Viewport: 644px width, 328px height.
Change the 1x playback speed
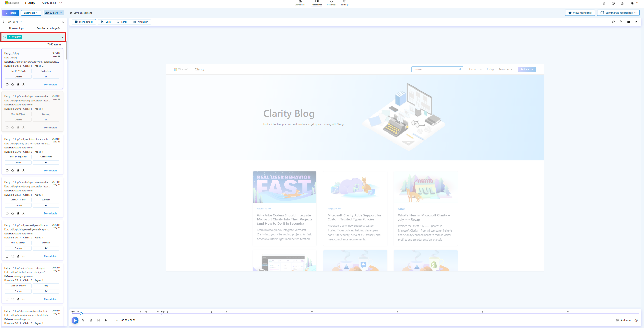(x=115, y=320)
